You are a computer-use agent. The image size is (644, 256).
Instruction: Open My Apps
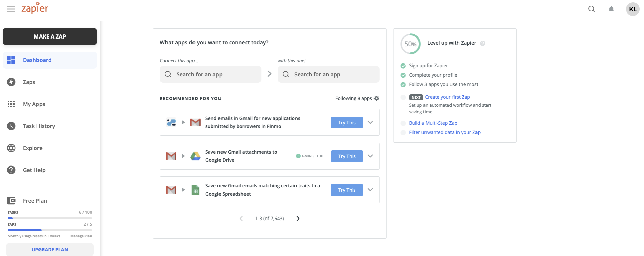click(50, 104)
